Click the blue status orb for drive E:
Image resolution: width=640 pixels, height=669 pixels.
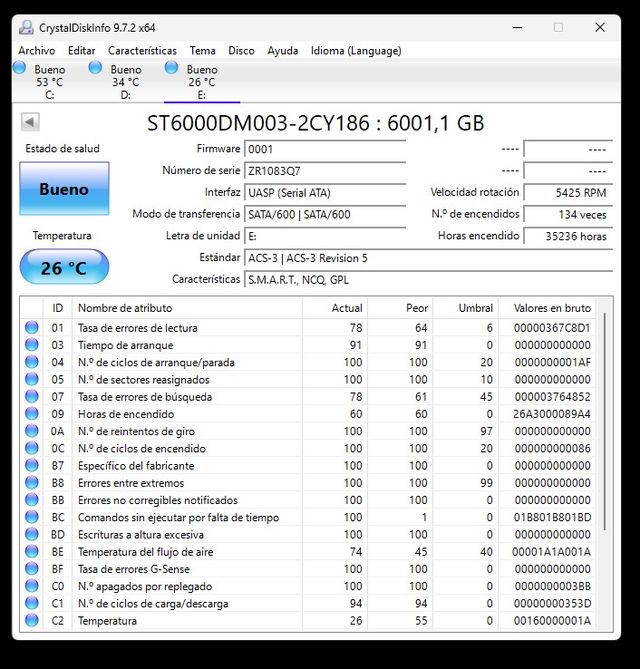tap(171, 67)
